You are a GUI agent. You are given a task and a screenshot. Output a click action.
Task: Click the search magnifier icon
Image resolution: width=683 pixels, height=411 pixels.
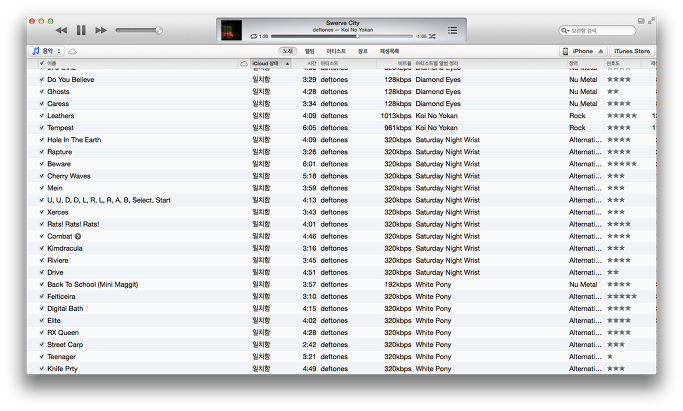point(565,30)
